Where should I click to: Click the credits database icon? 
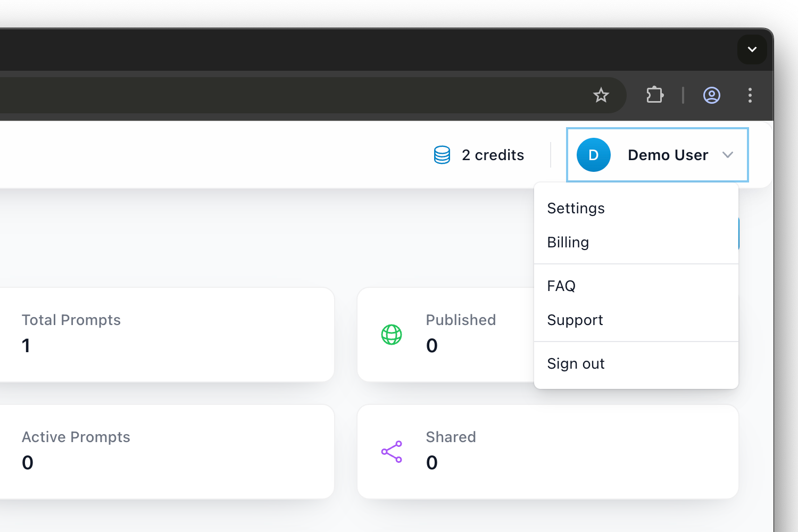click(x=442, y=155)
